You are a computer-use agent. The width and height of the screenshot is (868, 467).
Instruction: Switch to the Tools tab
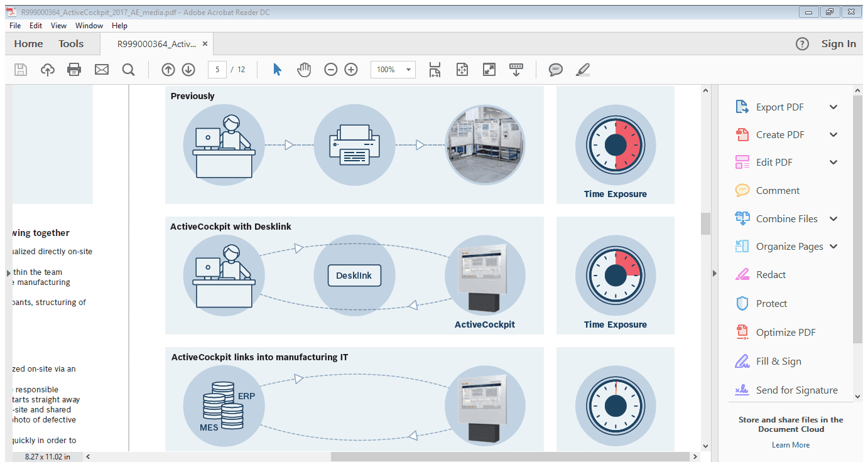[x=71, y=43]
